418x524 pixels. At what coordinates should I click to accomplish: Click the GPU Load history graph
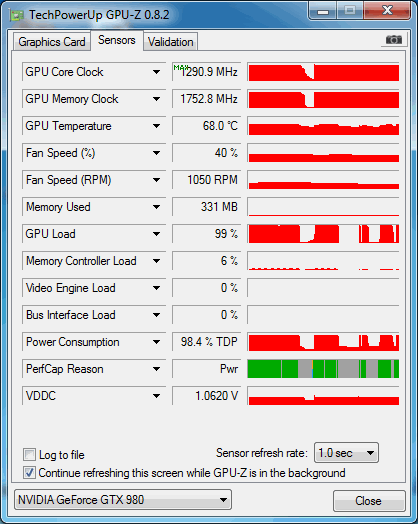pyautogui.click(x=323, y=234)
